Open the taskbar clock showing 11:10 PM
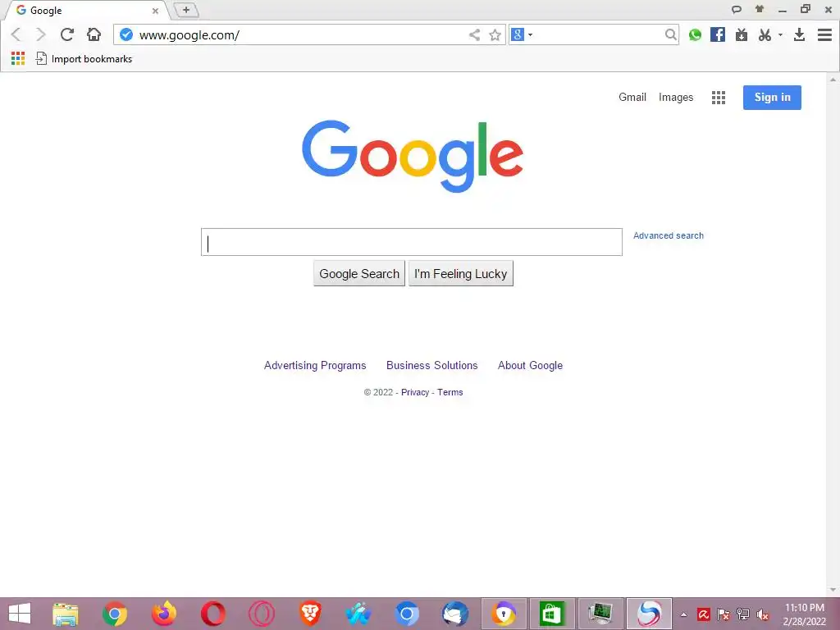This screenshot has width=840, height=630. [804, 614]
